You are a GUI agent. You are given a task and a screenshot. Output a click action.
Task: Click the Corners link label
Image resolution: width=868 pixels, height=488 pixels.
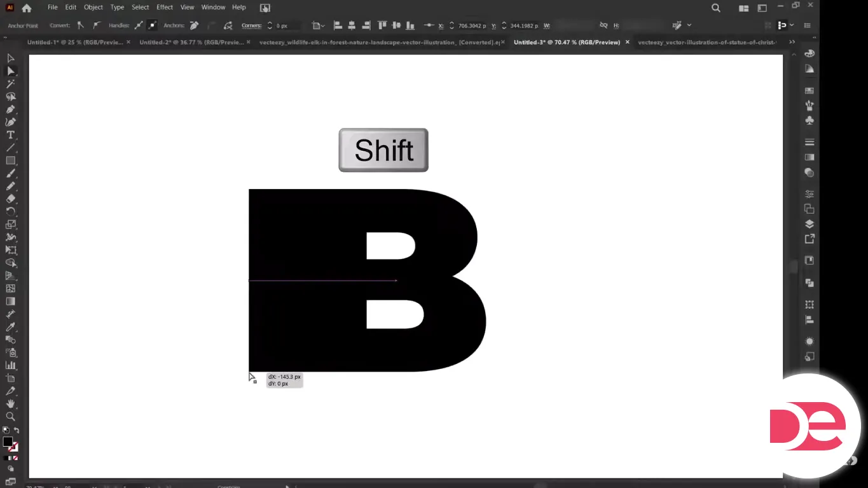pyautogui.click(x=251, y=25)
